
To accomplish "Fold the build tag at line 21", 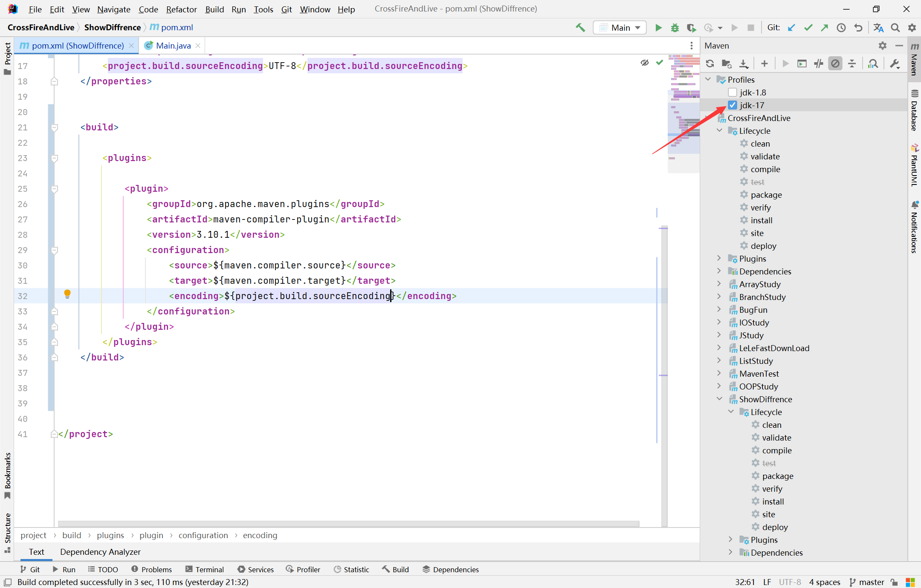I will coord(54,127).
